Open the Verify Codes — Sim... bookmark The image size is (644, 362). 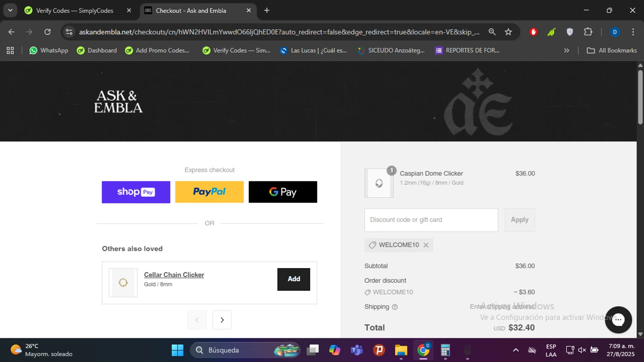[x=236, y=50]
